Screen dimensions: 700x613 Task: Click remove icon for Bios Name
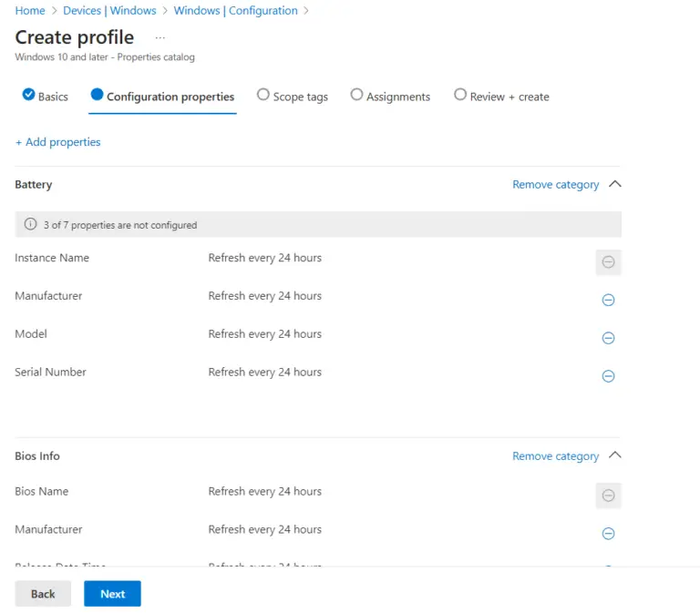coord(608,496)
